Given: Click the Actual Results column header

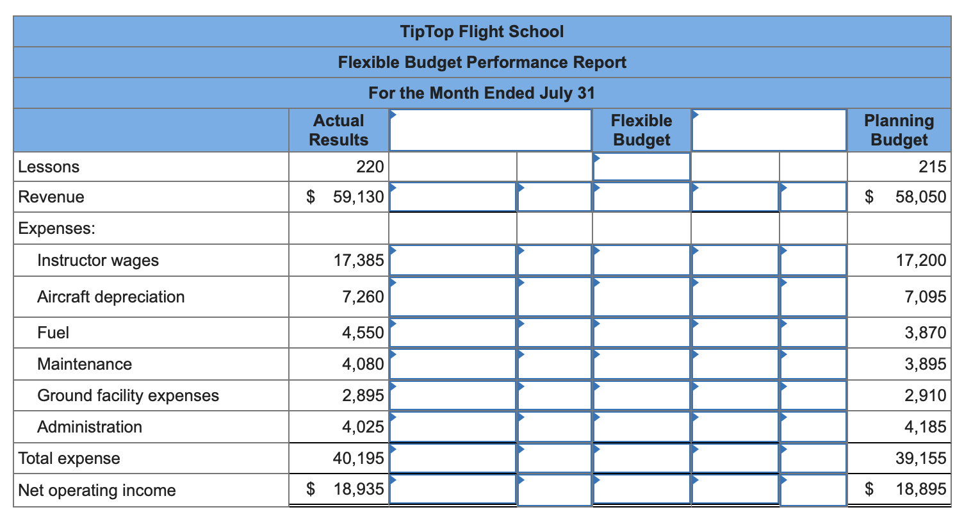Looking at the screenshot, I should click(338, 129).
